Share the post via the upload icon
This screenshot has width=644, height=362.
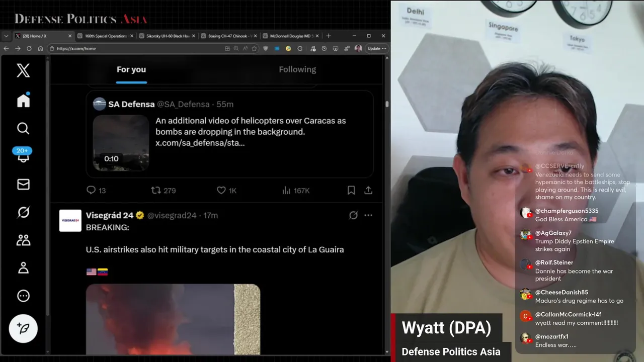[x=368, y=190]
